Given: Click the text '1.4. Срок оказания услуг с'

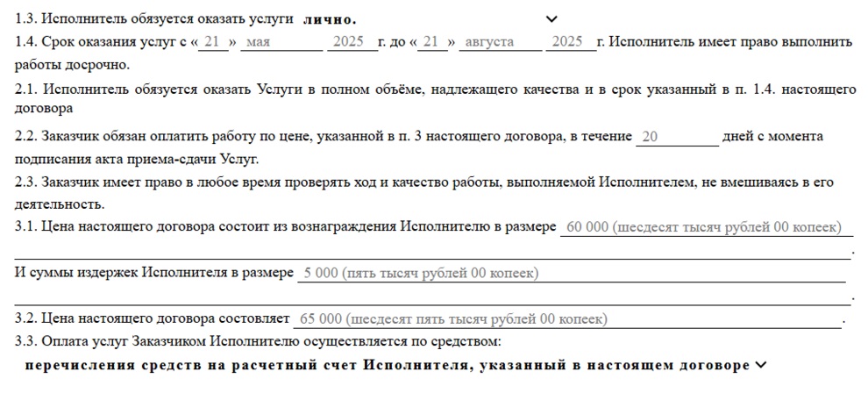Looking at the screenshot, I should 100,42.
